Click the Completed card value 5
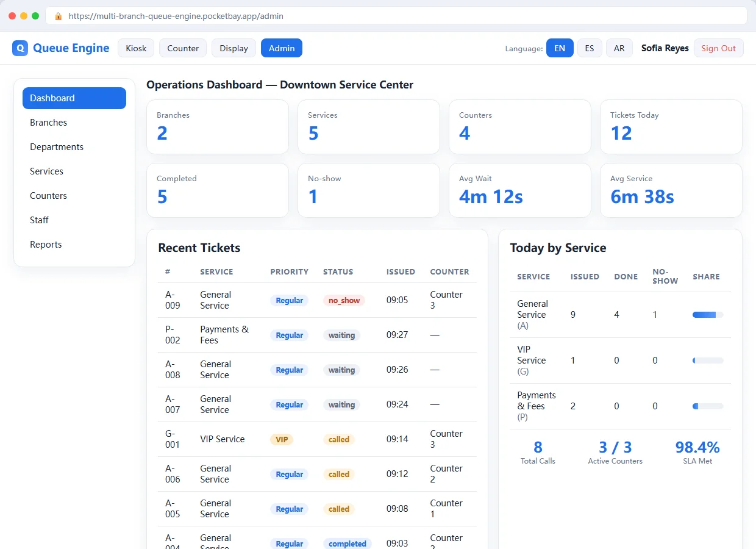The image size is (756, 549). click(x=162, y=197)
